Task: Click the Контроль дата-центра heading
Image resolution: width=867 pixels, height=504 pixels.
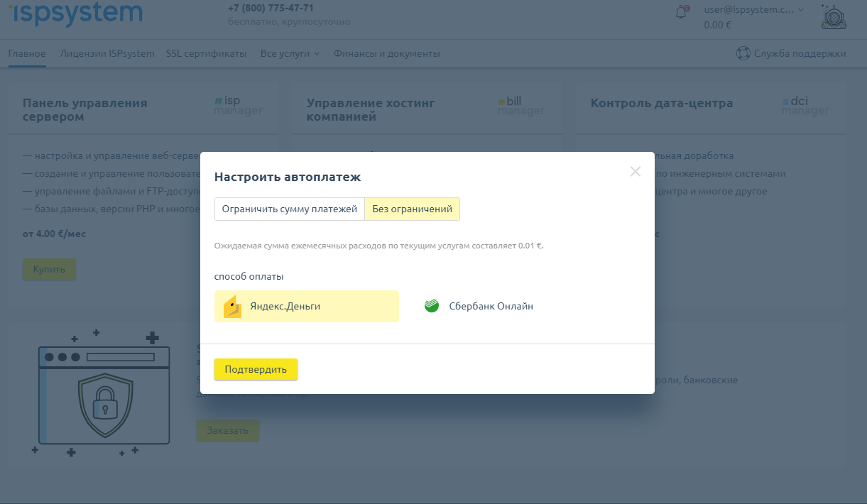Action: pyautogui.click(x=662, y=103)
